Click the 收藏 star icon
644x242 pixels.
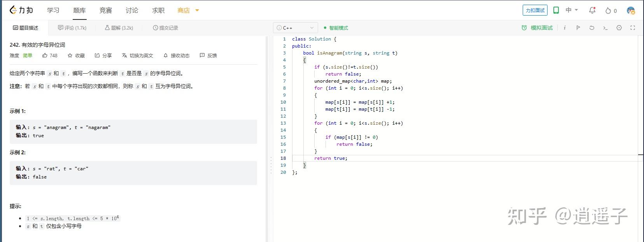coord(76,55)
